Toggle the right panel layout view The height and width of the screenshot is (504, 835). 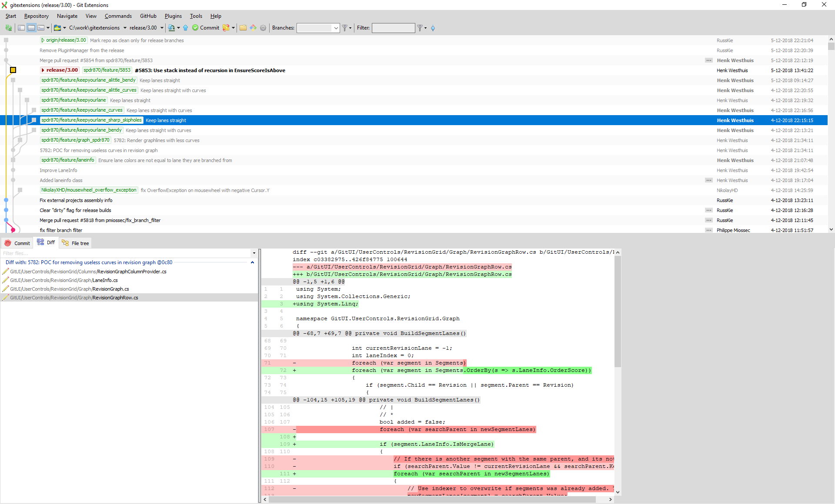pyautogui.click(x=41, y=28)
